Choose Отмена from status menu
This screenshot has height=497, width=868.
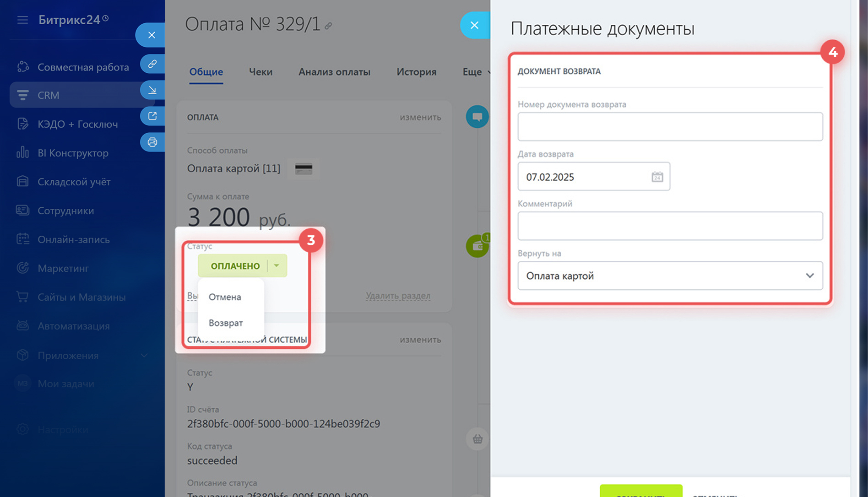pos(225,297)
